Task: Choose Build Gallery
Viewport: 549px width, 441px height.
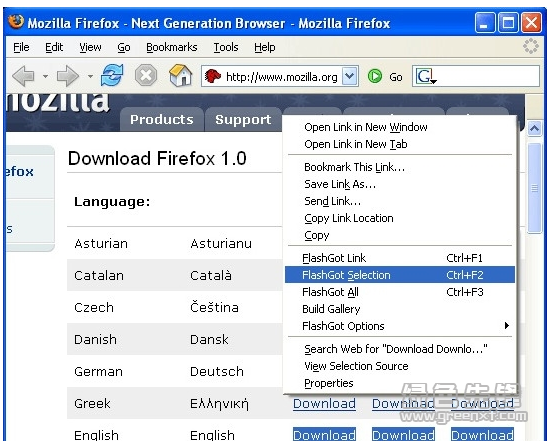Action: click(400, 309)
